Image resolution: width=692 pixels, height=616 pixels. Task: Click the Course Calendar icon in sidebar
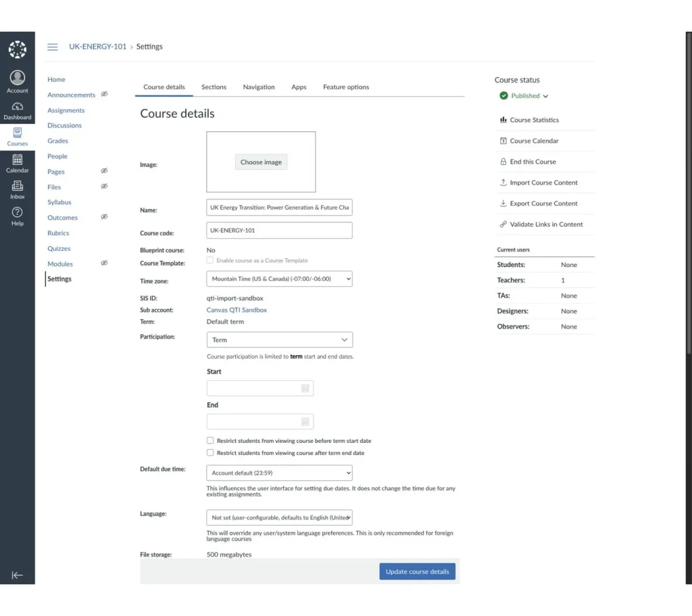pos(503,141)
